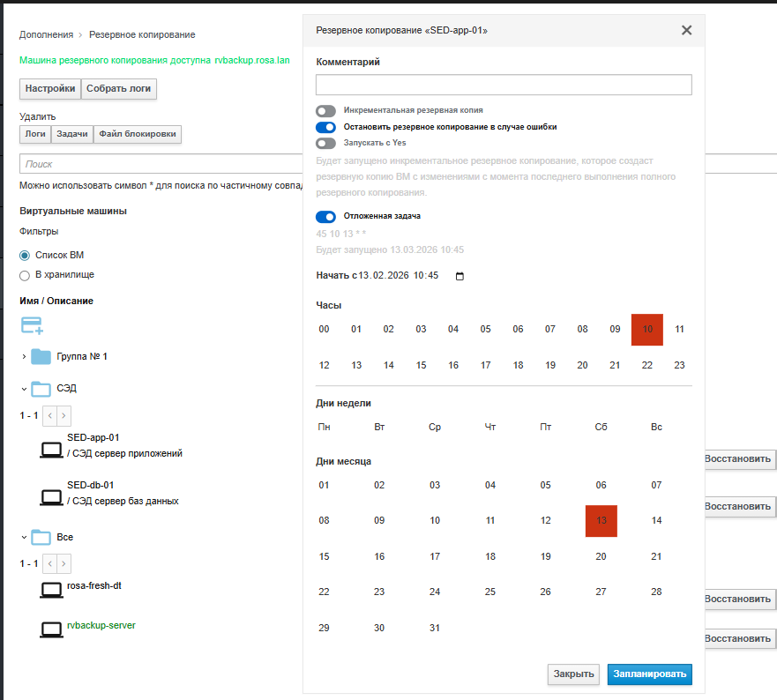Select the В хранилище radio button
Image resolution: width=777 pixels, height=700 pixels.
25,275
